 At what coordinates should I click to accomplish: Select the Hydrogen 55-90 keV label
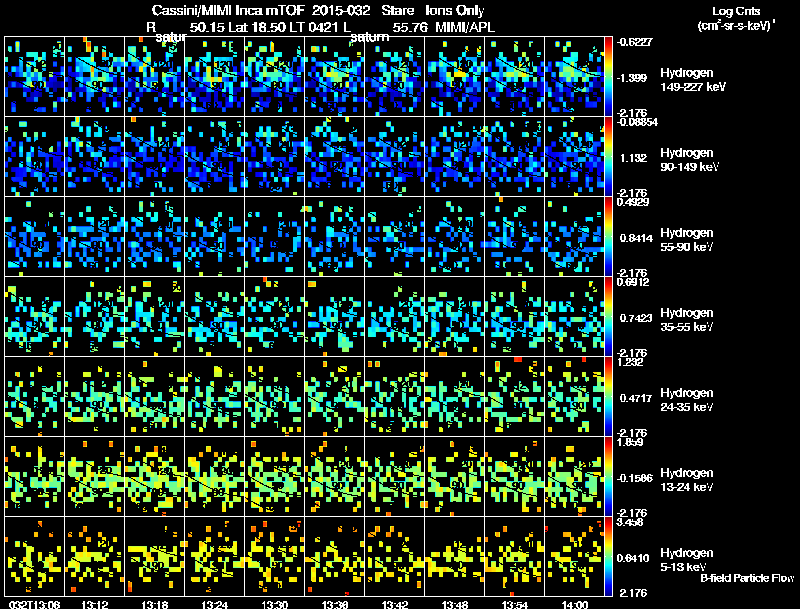(687, 240)
